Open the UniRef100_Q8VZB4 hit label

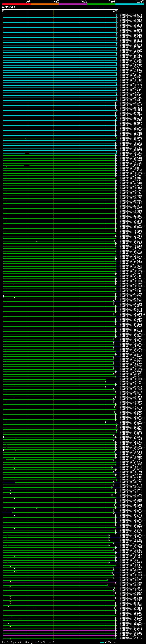tap(131, 20)
